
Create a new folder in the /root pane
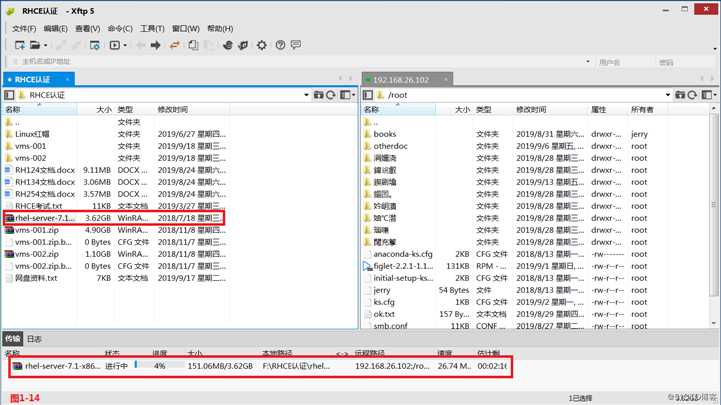click(680, 95)
